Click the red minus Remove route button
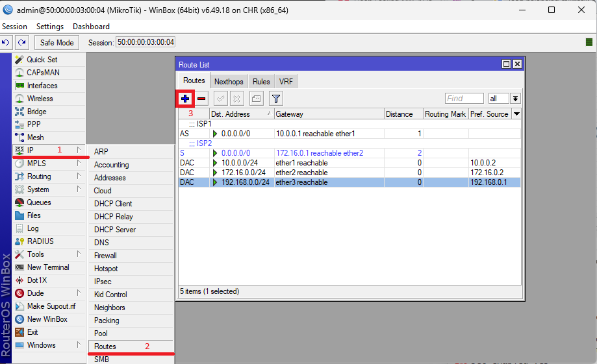 coord(202,99)
